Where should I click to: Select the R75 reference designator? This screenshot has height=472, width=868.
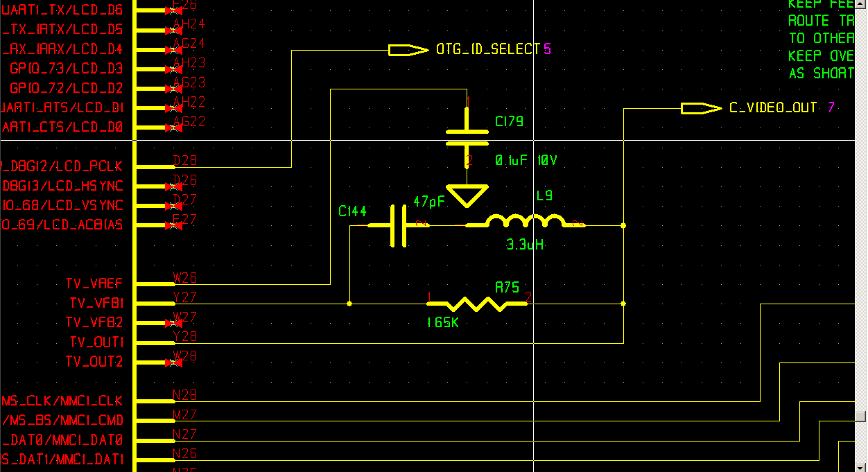pos(507,287)
